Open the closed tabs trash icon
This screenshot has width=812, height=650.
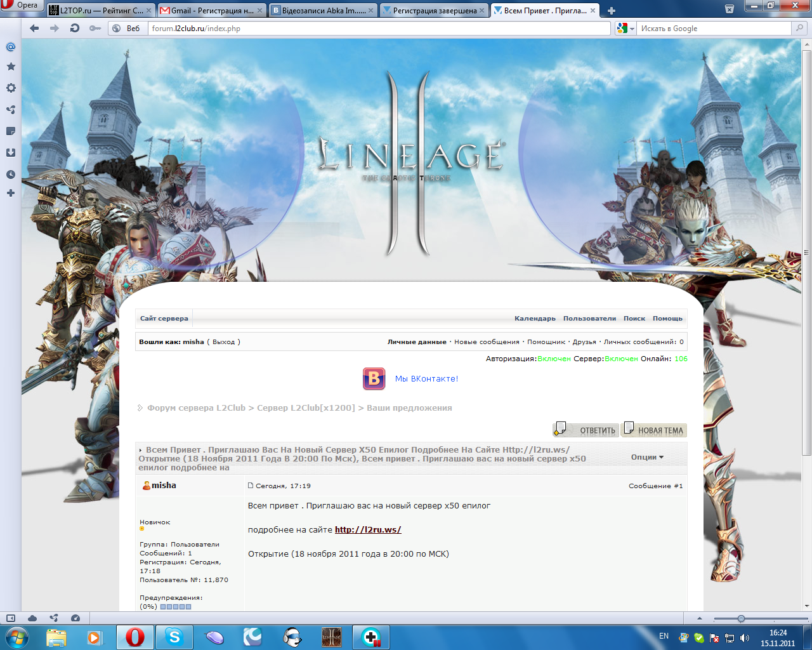(x=730, y=10)
